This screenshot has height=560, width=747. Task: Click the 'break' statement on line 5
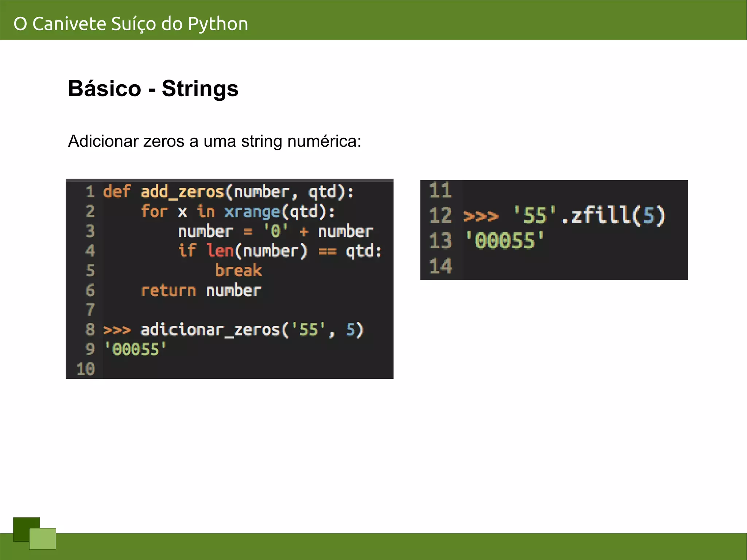239,271
